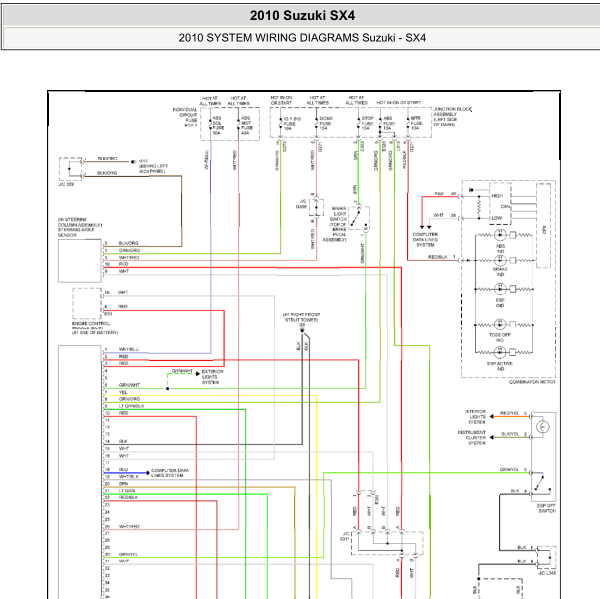This screenshot has height=599, width=600.
Task: Click the J/C 209 label
Action: pyautogui.click(x=66, y=184)
